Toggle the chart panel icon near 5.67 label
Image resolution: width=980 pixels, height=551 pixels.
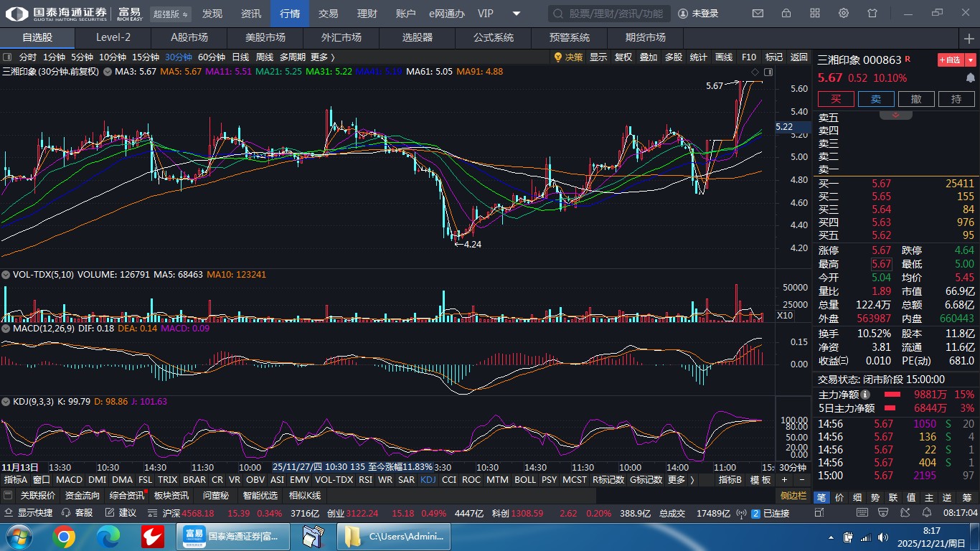pos(768,72)
